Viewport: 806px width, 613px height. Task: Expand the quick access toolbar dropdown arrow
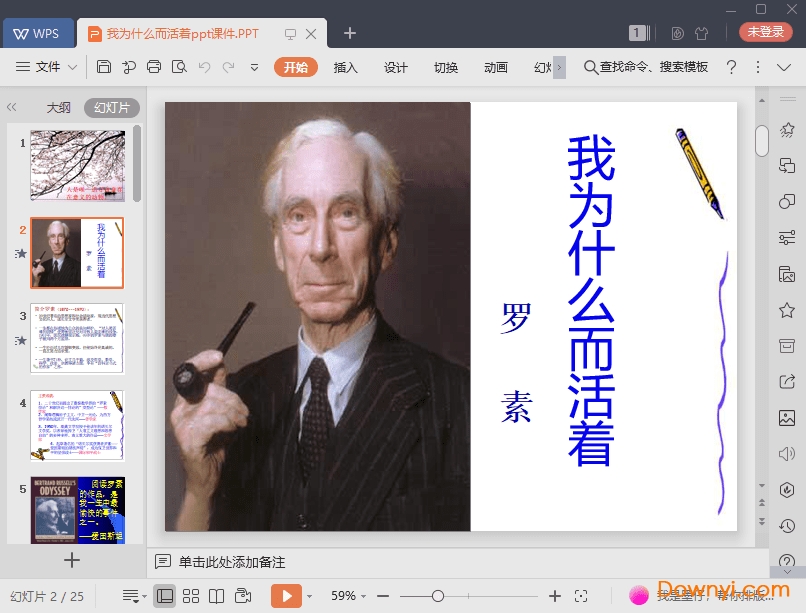tap(253, 68)
